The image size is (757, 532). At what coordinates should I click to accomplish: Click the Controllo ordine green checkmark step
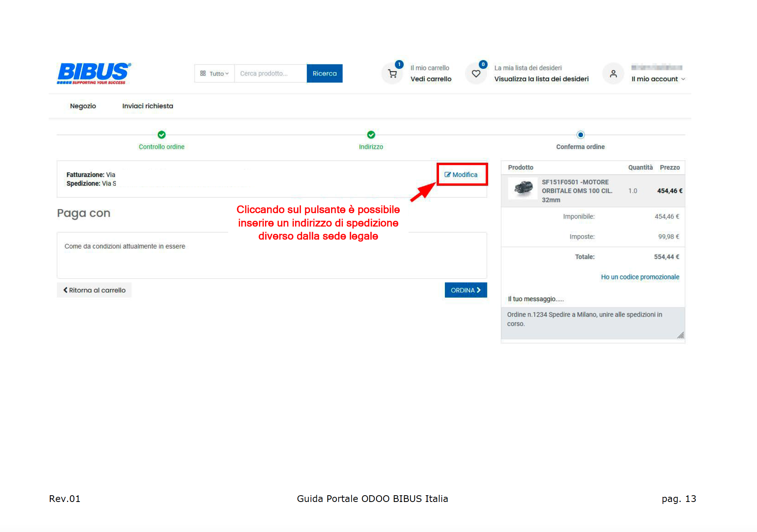click(x=161, y=135)
